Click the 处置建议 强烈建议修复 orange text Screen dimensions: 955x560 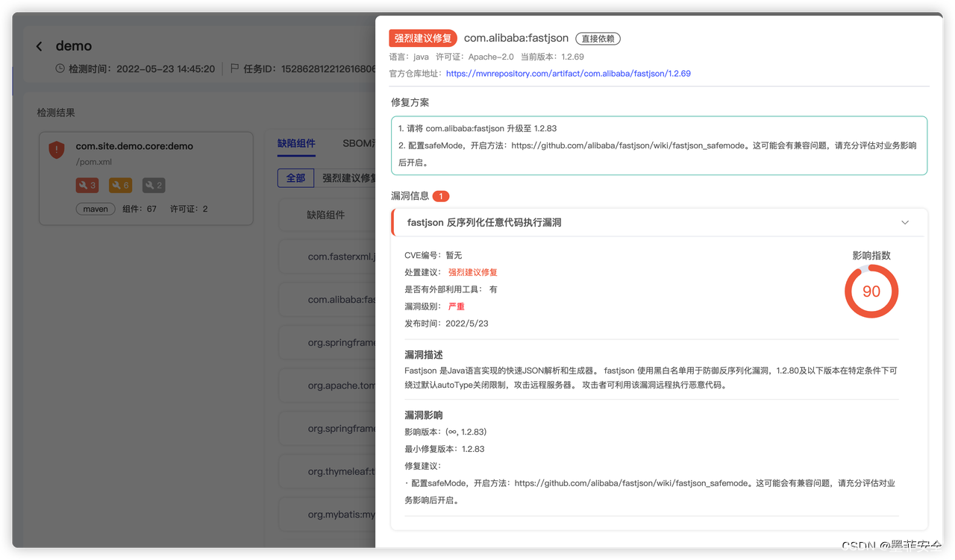point(473,272)
